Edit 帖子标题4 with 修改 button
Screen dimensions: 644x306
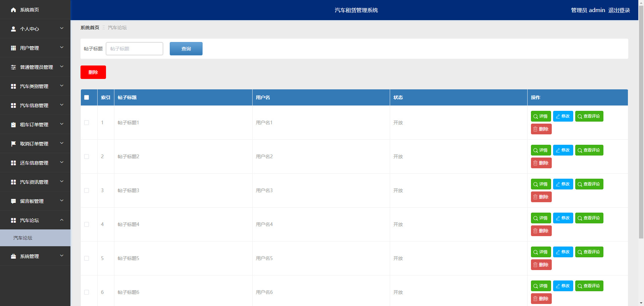coord(563,218)
